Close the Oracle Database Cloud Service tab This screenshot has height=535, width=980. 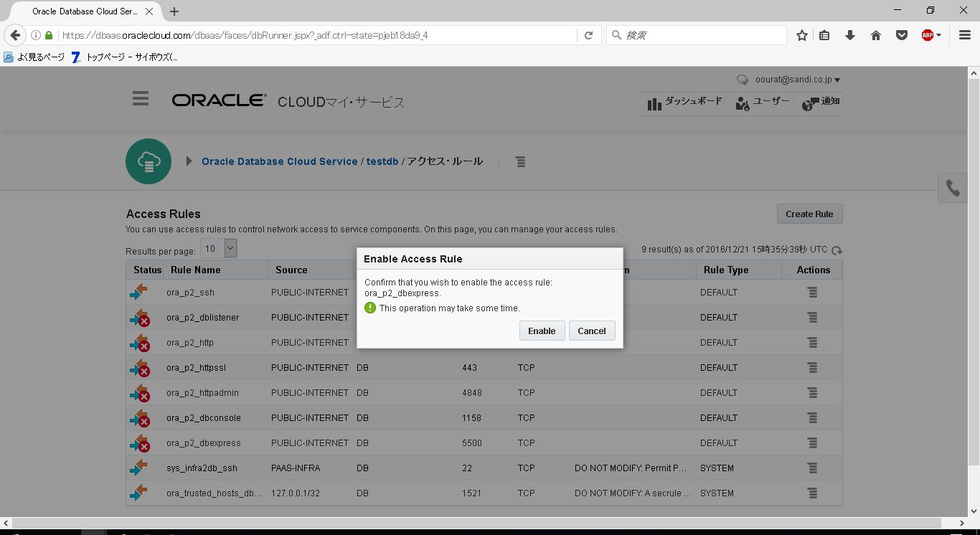tap(149, 11)
